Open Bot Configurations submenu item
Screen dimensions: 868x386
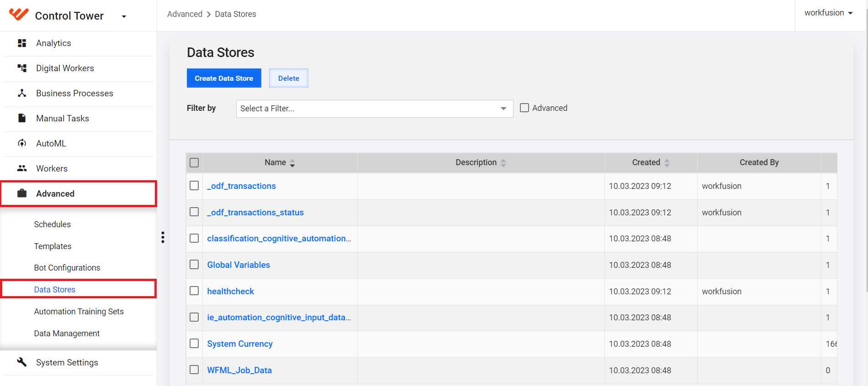(x=67, y=268)
